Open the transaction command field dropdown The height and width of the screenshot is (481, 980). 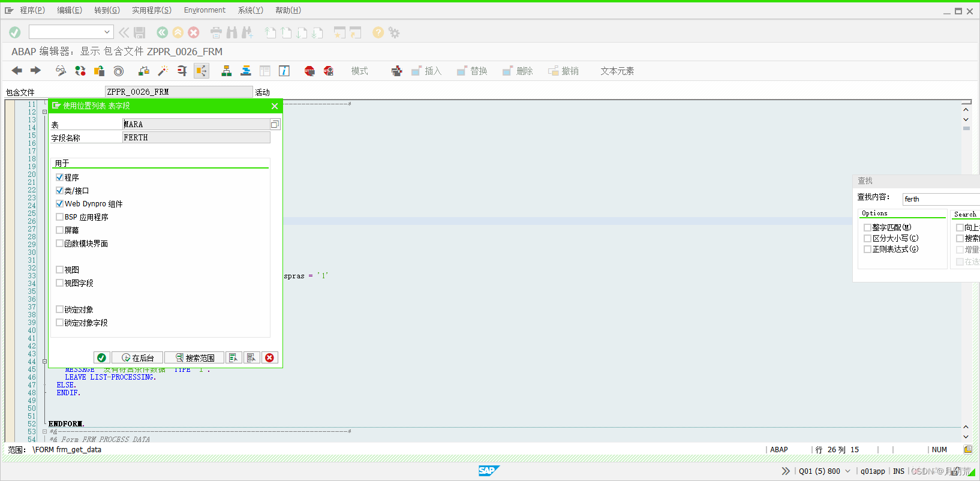click(x=107, y=32)
